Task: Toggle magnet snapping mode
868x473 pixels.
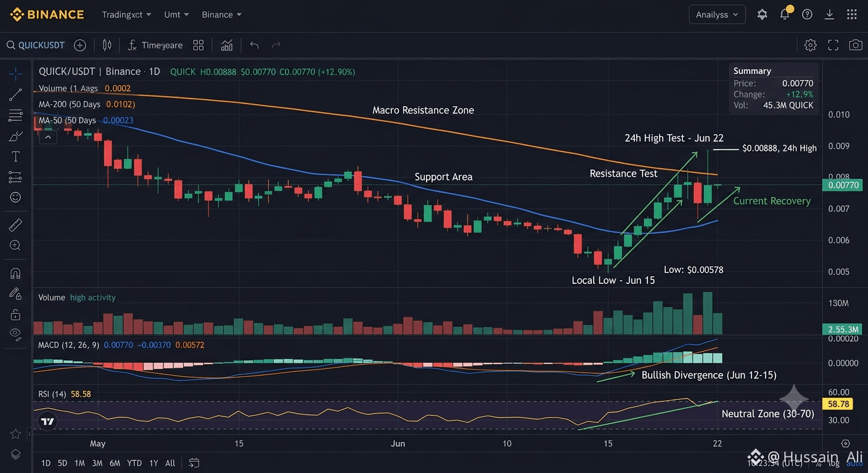Action: [15, 273]
